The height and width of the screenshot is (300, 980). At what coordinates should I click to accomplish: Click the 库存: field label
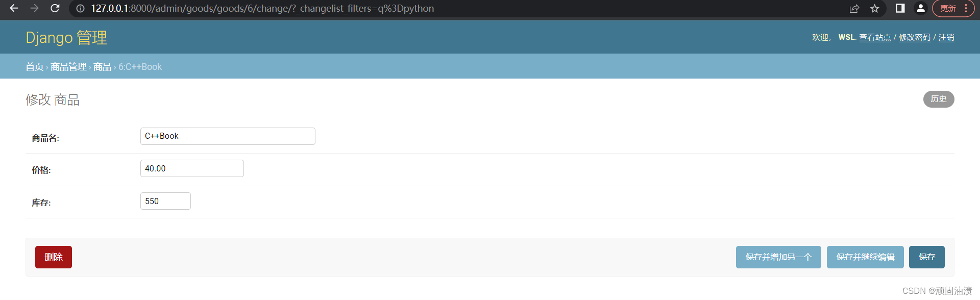tap(41, 203)
